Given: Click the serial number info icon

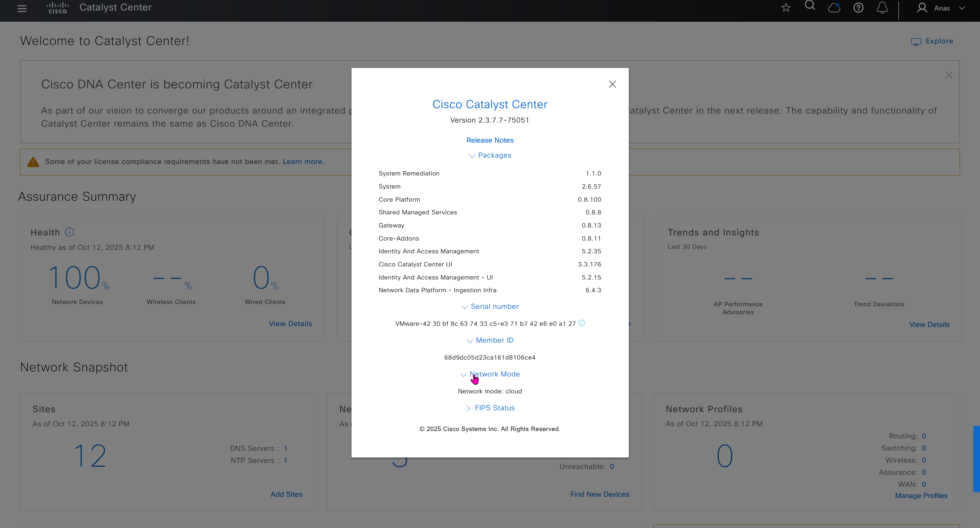Looking at the screenshot, I should (x=582, y=323).
